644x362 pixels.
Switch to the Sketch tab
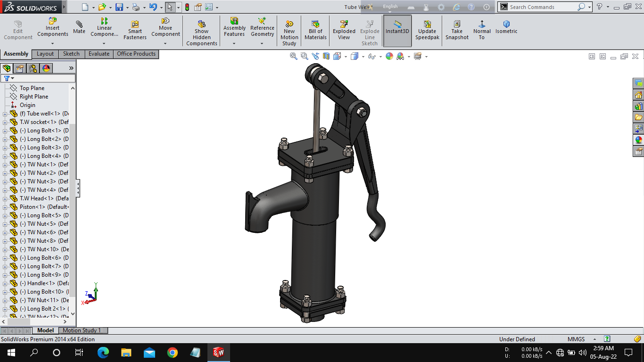coord(72,54)
